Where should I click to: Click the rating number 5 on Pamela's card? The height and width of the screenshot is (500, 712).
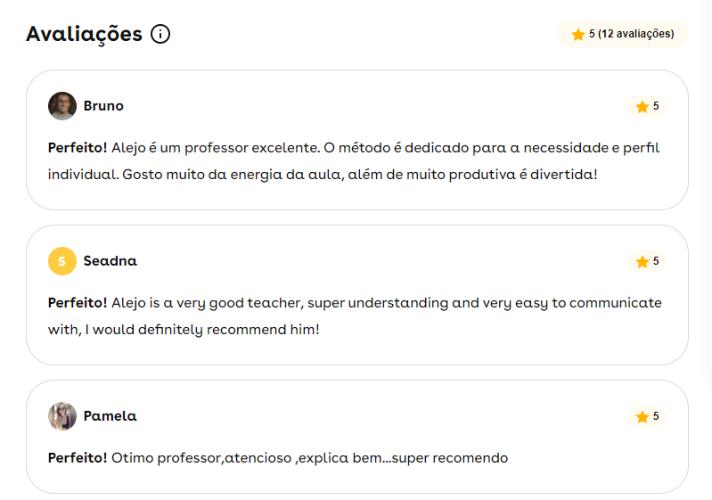656,416
